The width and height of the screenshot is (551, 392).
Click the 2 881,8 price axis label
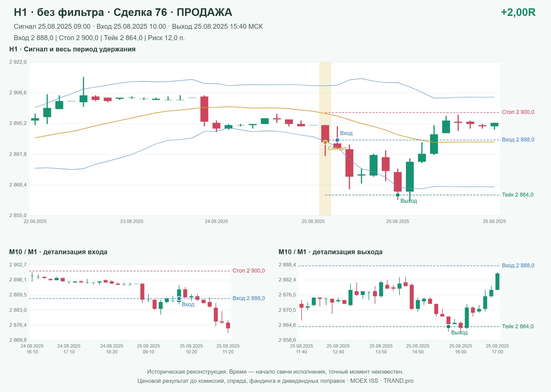[x=18, y=154]
